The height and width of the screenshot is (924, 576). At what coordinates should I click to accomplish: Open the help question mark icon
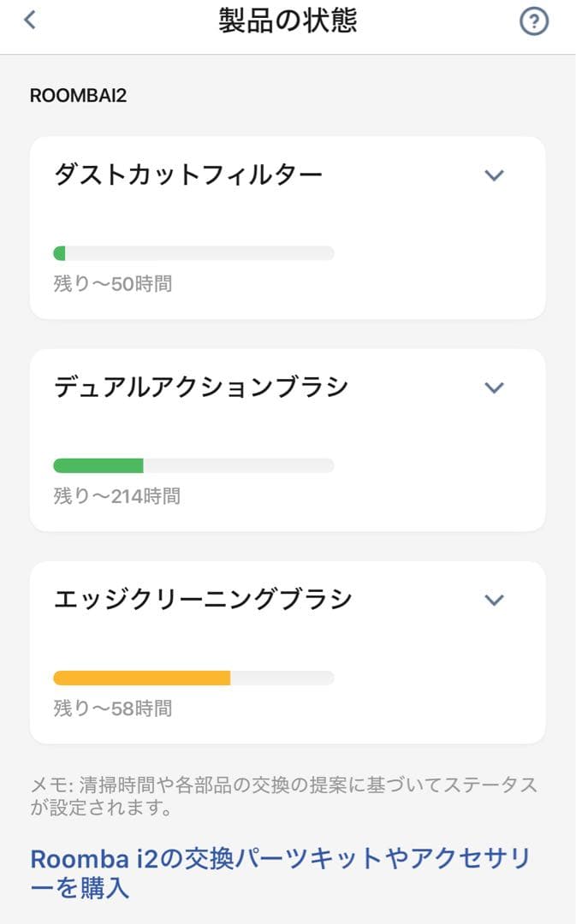[534, 22]
